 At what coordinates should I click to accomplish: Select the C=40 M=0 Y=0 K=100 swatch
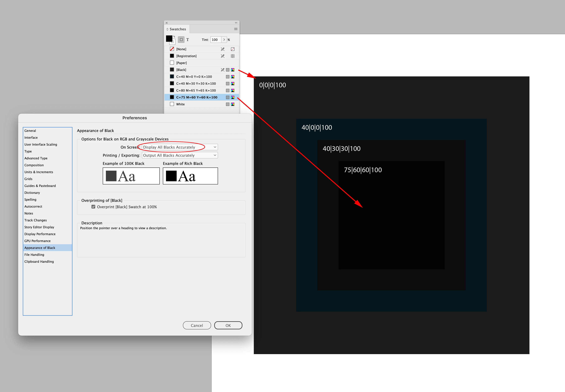194,77
